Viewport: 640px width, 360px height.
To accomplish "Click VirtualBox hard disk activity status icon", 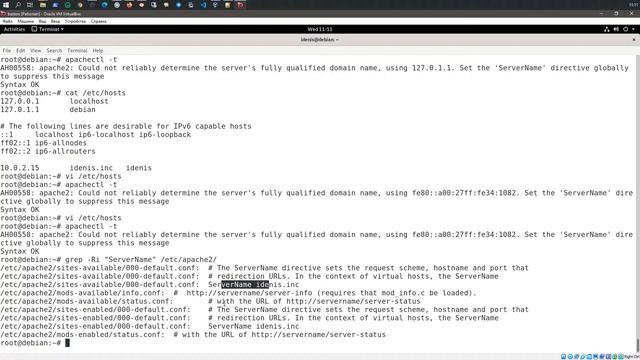I will pos(563,356).
